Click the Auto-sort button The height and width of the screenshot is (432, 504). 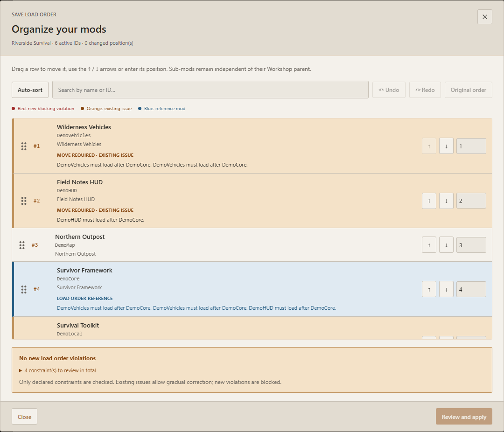point(30,90)
